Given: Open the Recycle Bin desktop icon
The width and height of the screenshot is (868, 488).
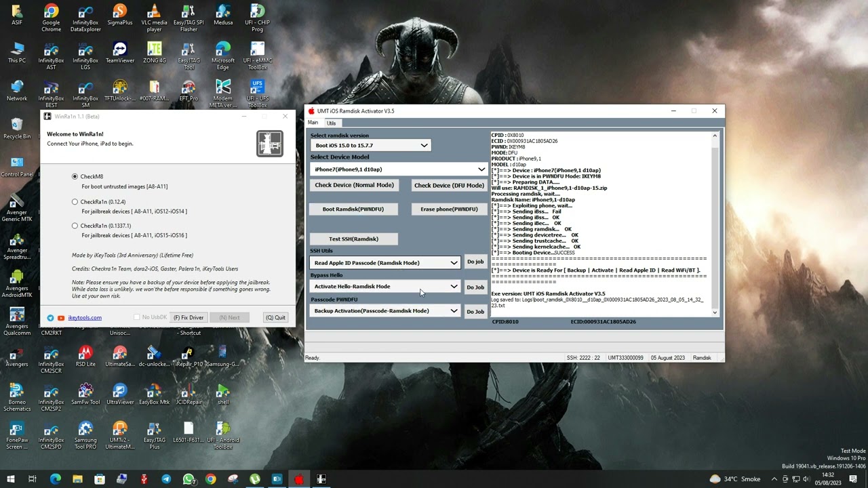Looking at the screenshot, I should click(17, 129).
